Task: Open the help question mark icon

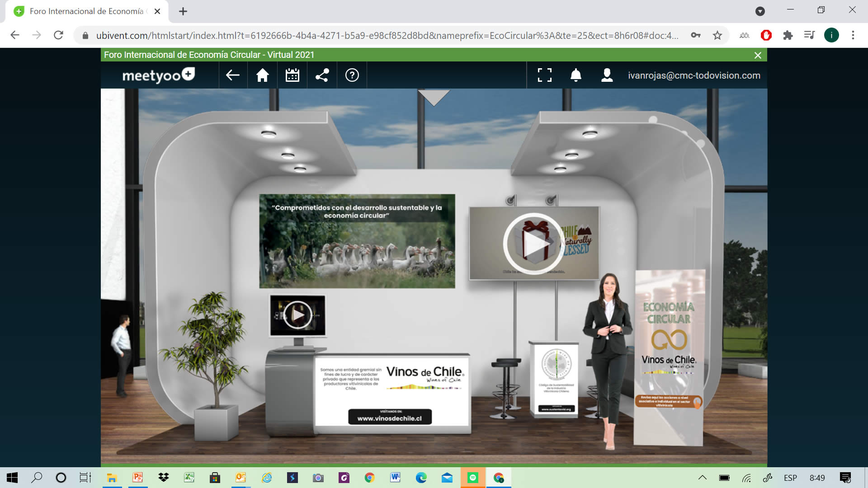Action: [x=352, y=75]
